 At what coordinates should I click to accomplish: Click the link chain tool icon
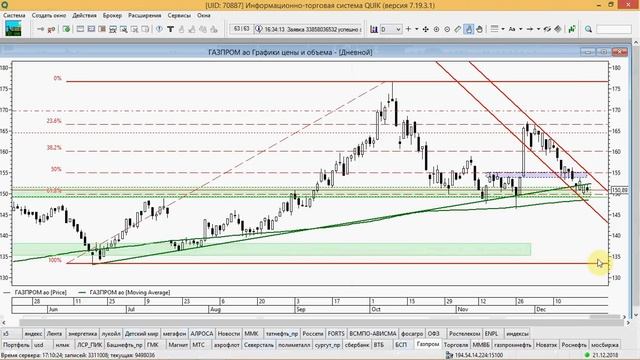[547, 29]
